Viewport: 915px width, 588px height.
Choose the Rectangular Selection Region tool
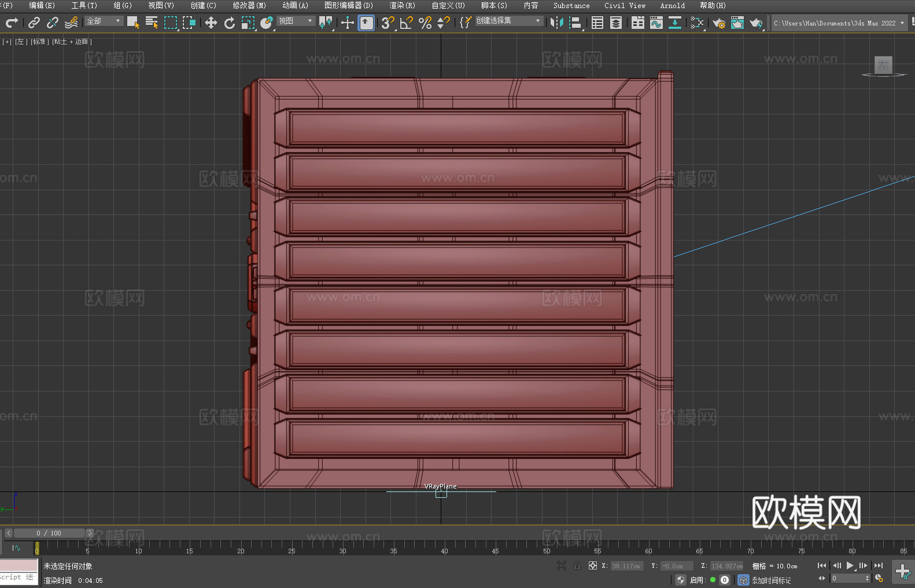click(x=171, y=23)
